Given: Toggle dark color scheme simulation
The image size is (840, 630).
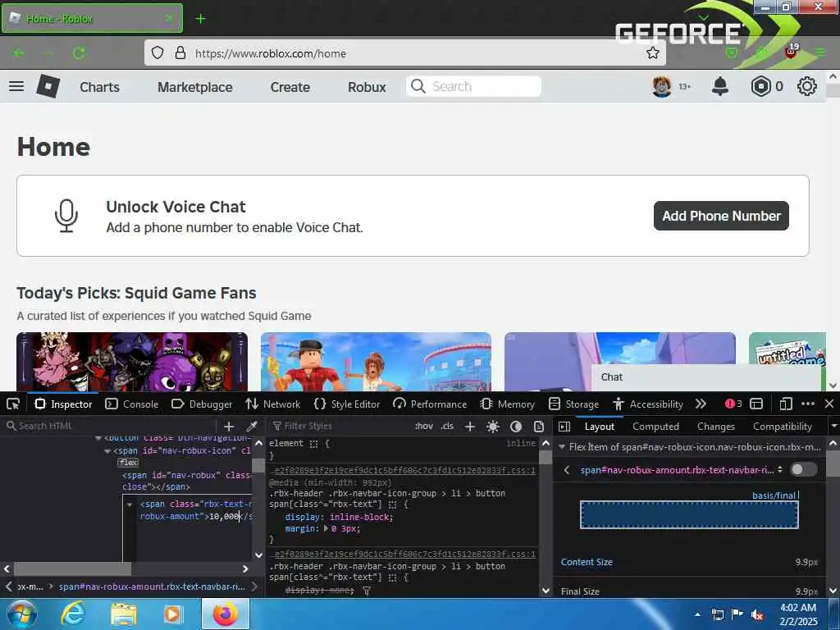Looking at the screenshot, I should point(516,427).
